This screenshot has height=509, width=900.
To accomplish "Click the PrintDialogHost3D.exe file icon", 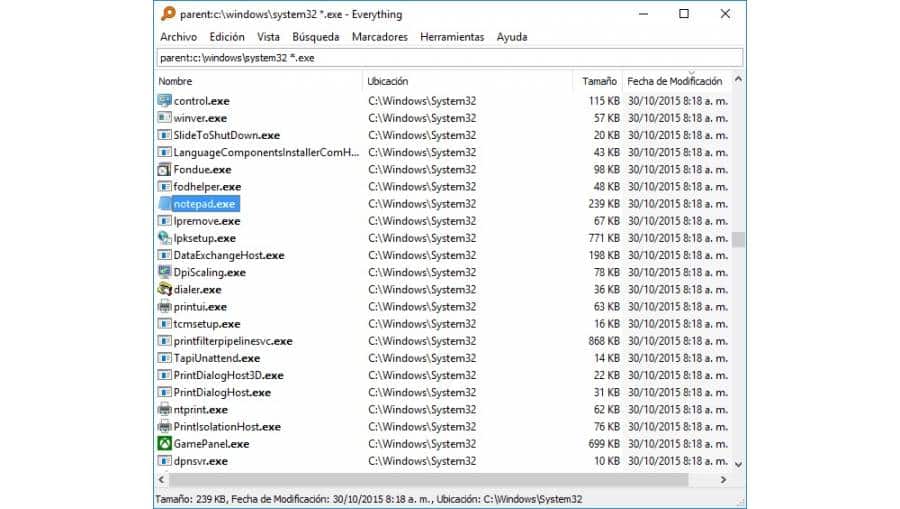I will [x=164, y=375].
